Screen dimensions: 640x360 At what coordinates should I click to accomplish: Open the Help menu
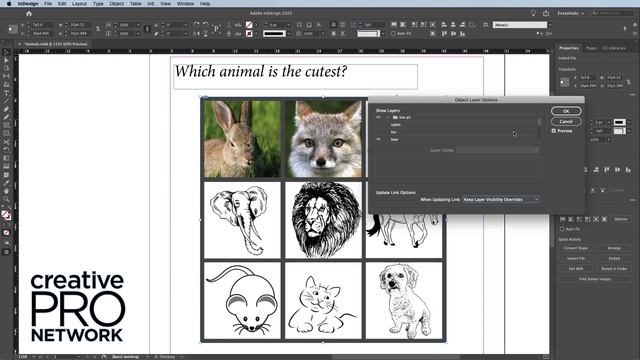[x=205, y=3]
